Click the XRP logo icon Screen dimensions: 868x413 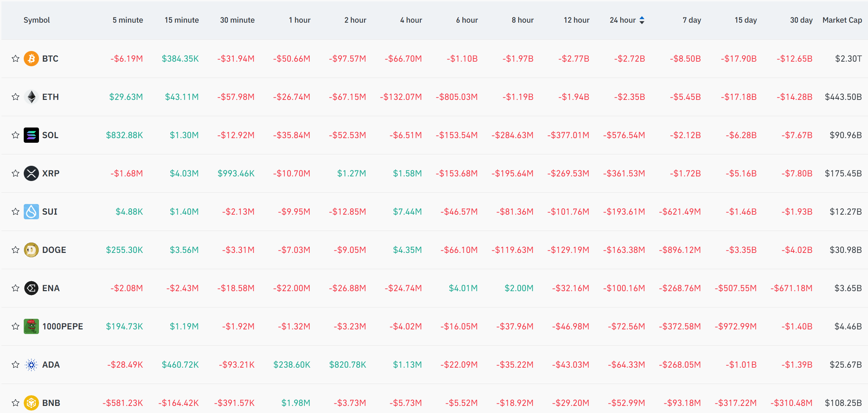coord(31,174)
